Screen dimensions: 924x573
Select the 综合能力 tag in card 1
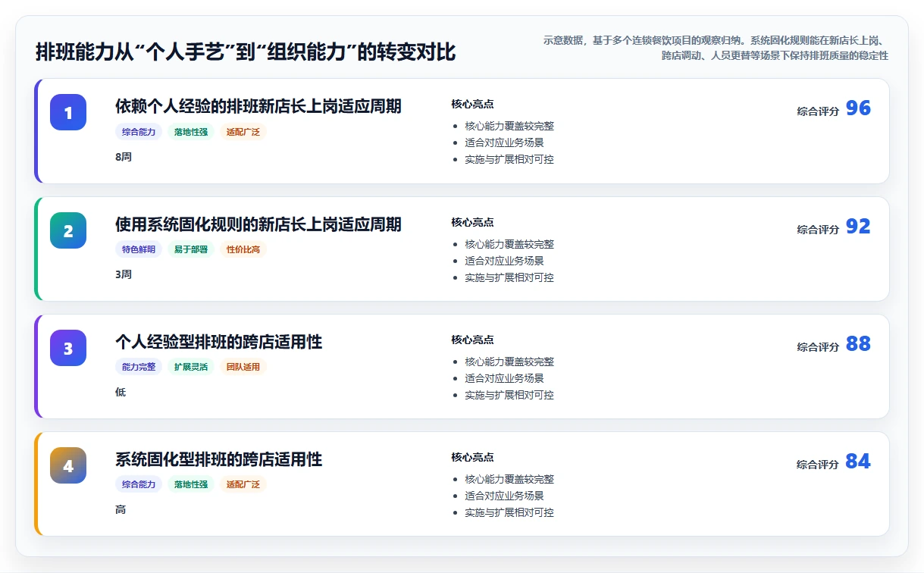(139, 132)
